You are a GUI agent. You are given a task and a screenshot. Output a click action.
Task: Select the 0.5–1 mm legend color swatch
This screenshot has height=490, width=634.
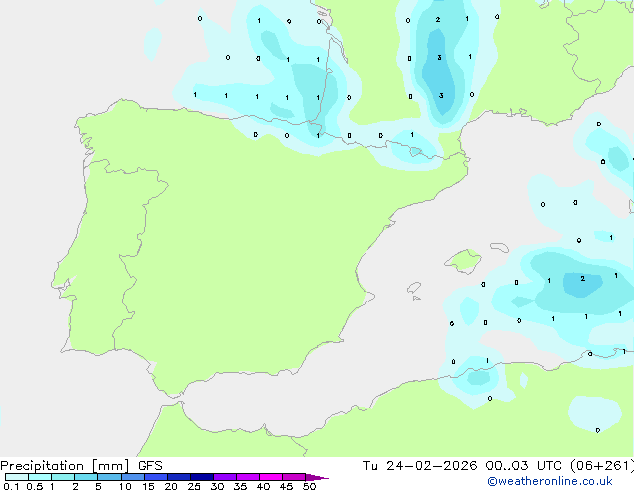(40, 477)
